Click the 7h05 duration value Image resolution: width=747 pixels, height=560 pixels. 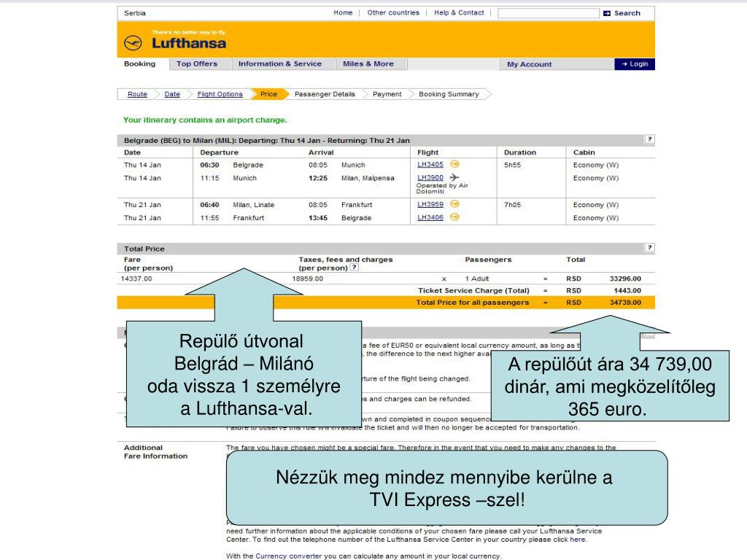pyautogui.click(x=513, y=205)
